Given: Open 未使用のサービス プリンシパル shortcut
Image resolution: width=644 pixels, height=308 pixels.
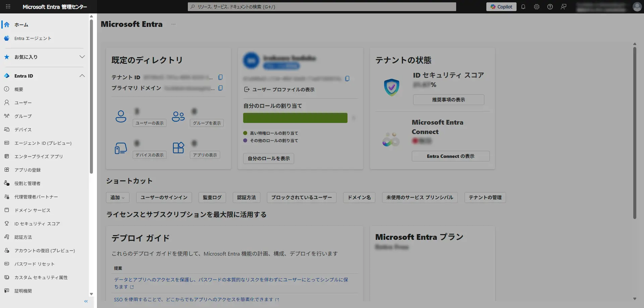Looking at the screenshot, I should pos(420,197).
